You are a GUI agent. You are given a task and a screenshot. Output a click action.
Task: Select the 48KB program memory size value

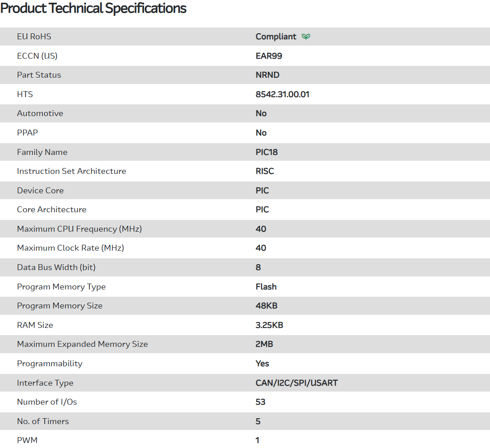pyautogui.click(x=266, y=306)
